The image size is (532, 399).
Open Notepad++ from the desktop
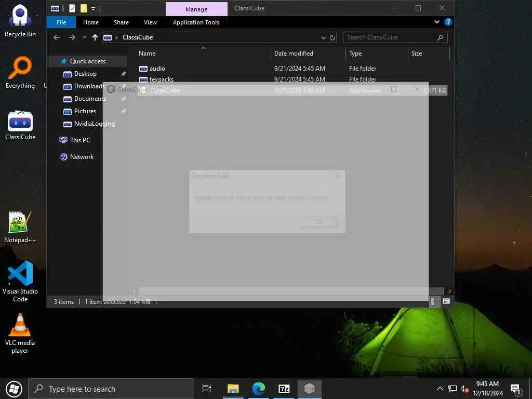[x=20, y=227]
